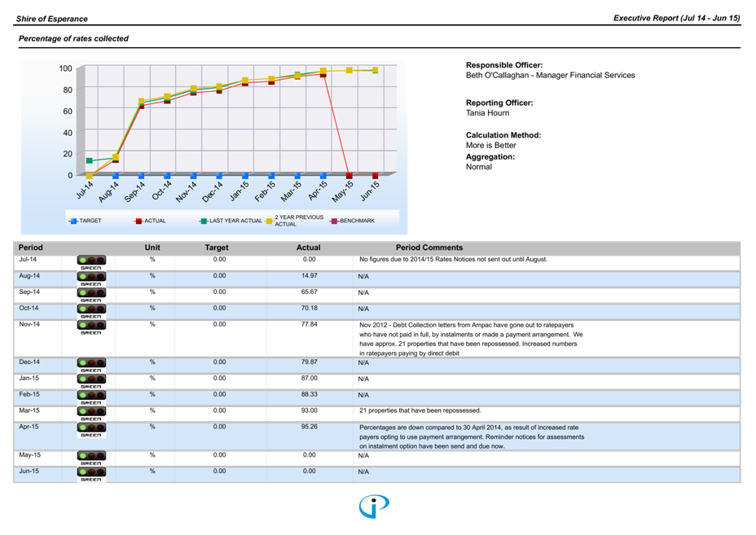This screenshot has width=756, height=535.
Task: Click the Jul-14 green traffic light icon
Action: tap(91, 261)
